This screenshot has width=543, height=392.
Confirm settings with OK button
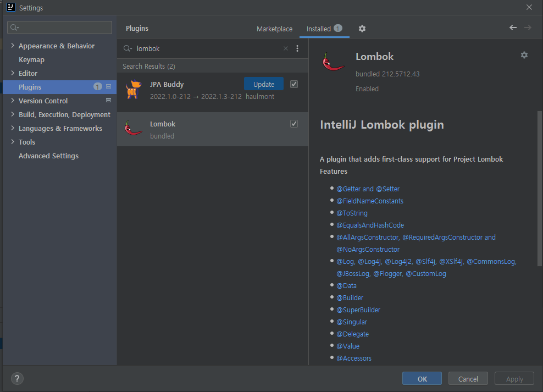point(422,378)
